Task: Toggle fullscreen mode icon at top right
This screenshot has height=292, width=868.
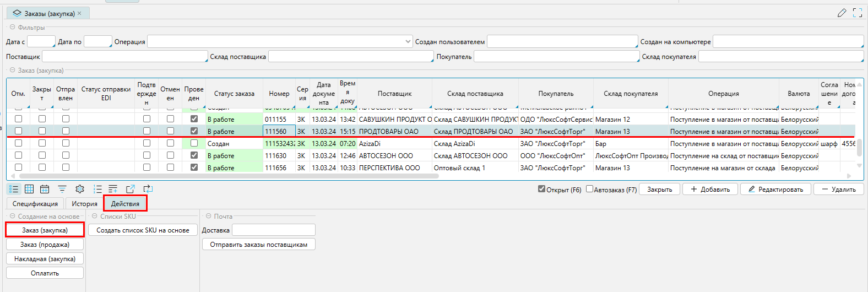Action: tap(857, 13)
